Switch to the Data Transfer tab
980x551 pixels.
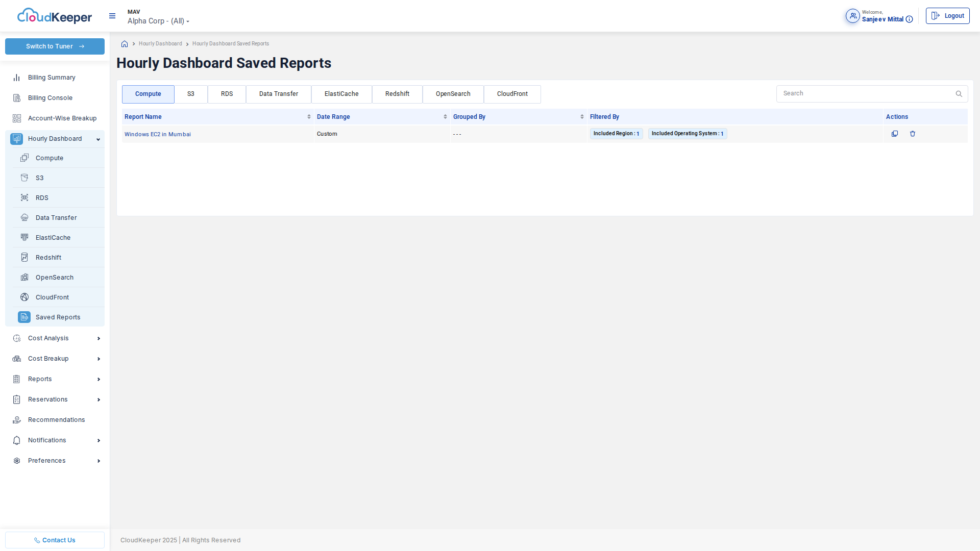coord(278,94)
